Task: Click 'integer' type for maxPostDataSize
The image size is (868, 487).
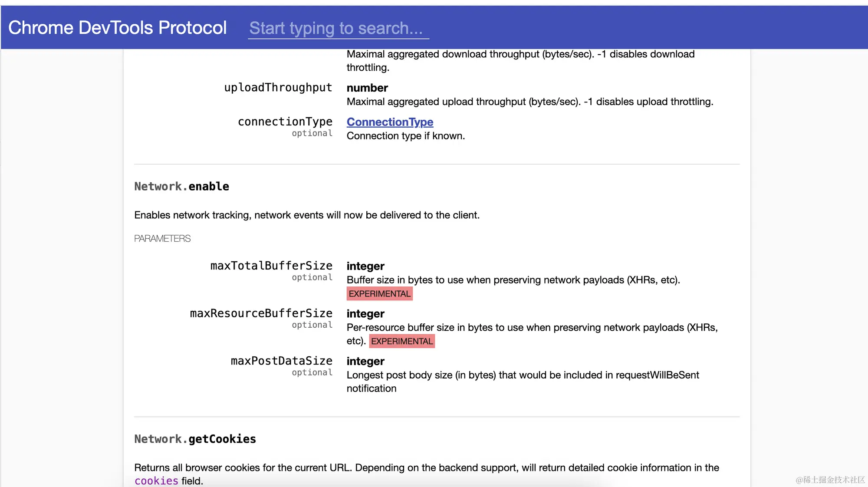Action: coord(365,362)
